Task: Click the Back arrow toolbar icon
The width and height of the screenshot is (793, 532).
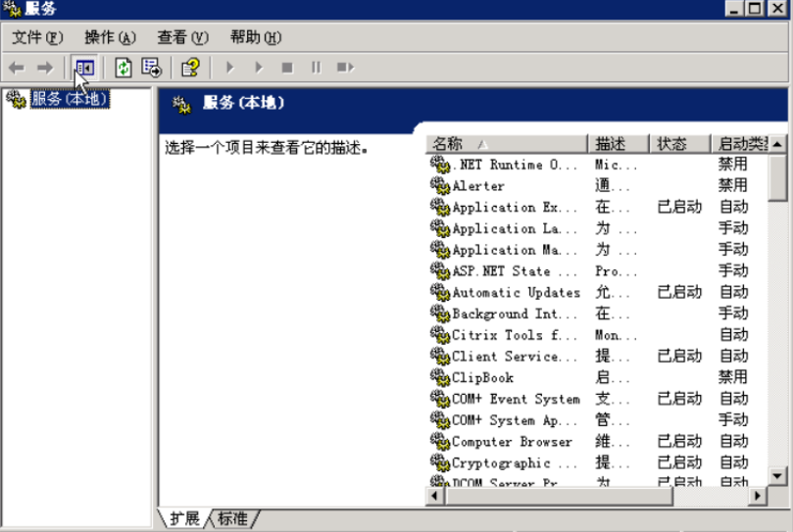Action: [x=17, y=68]
